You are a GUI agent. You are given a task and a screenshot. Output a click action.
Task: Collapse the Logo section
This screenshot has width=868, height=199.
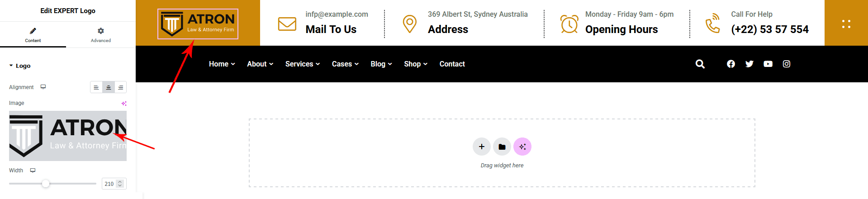pos(20,66)
